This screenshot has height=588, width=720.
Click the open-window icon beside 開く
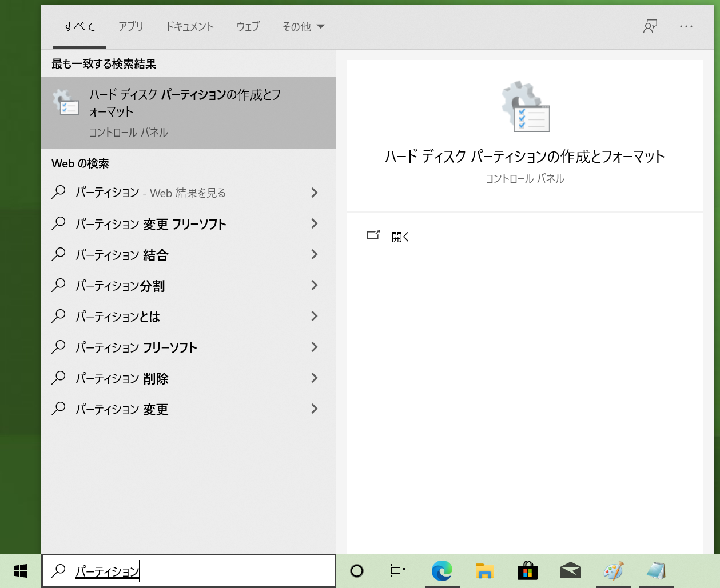click(373, 235)
